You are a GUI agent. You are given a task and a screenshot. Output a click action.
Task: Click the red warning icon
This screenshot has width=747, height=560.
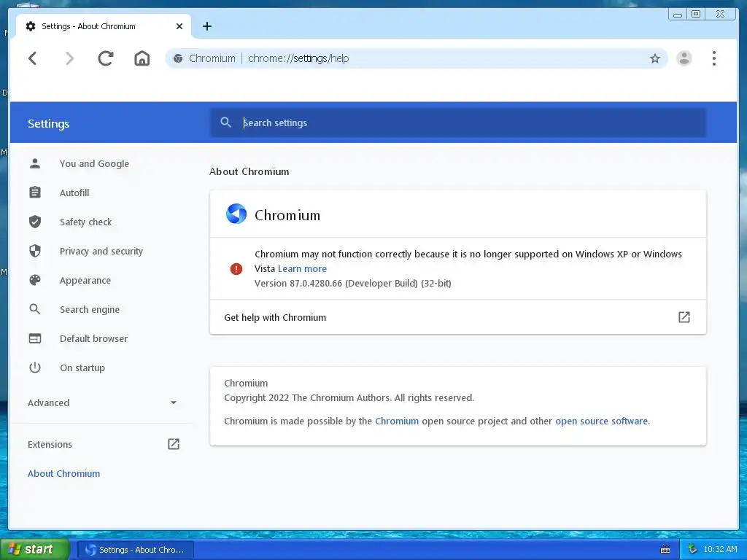pyautogui.click(x=236, y=269)
